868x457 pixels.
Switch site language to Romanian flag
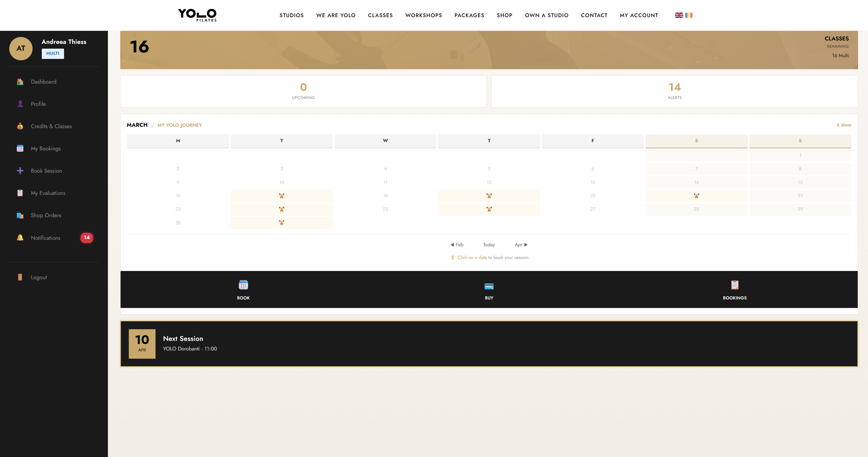(689, 15)
